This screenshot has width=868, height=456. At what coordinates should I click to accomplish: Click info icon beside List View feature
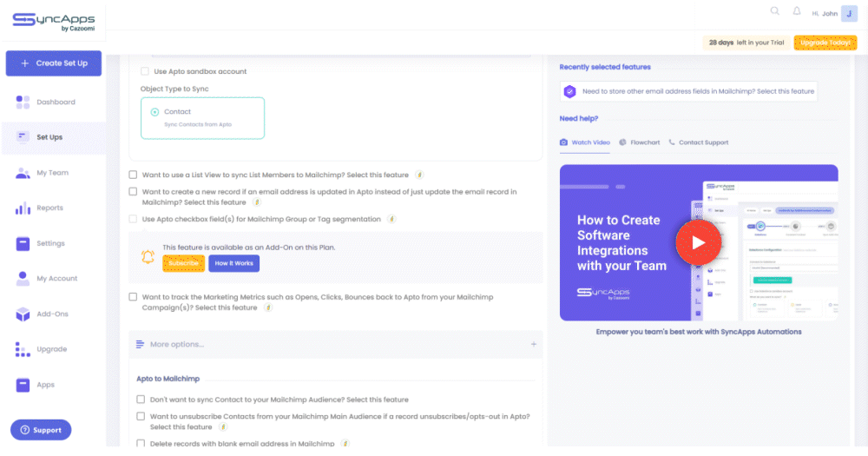point(419,175)
